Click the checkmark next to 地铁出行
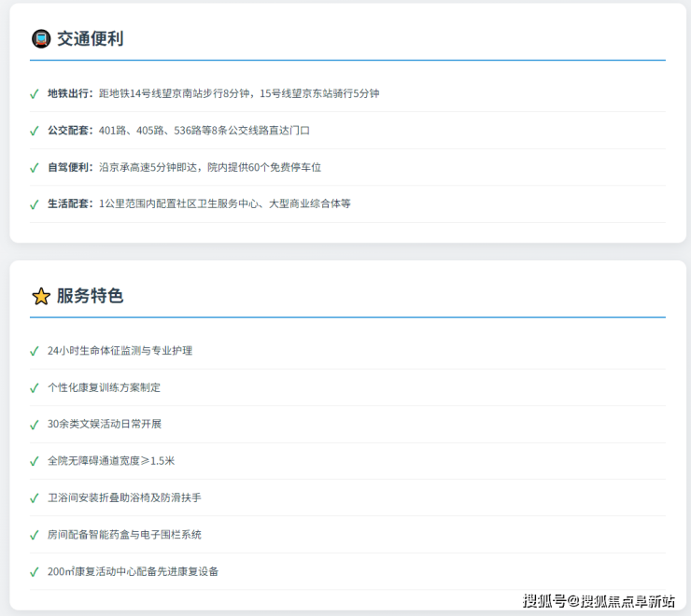This screenshot has height=616, width=691. click(35, 94)
